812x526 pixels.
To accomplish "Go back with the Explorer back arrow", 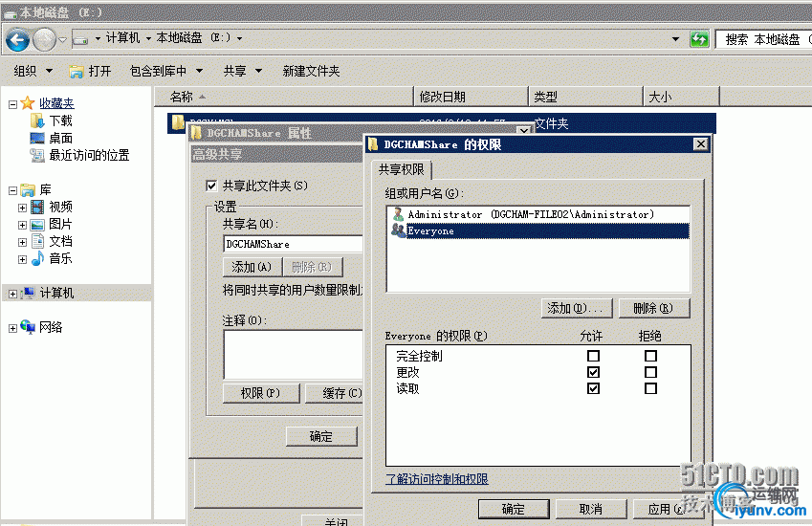I will point(17,39).
